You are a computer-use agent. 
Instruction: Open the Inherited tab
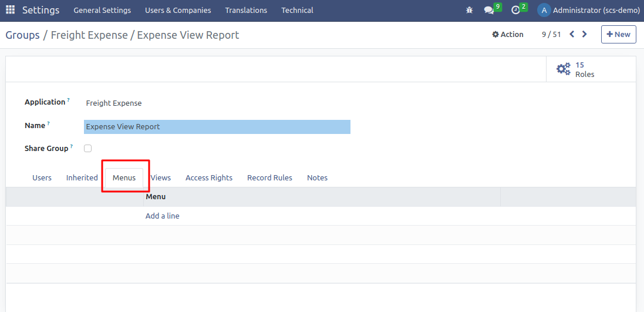(82, 177)
